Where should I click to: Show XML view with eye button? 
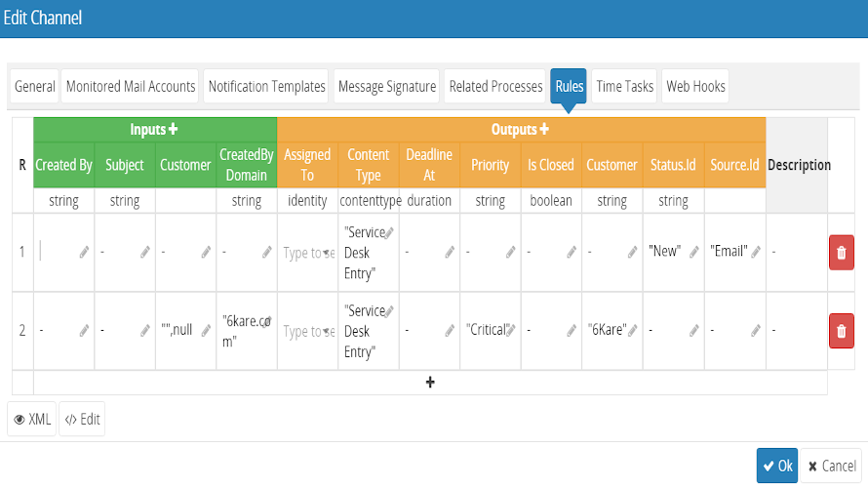32,420
